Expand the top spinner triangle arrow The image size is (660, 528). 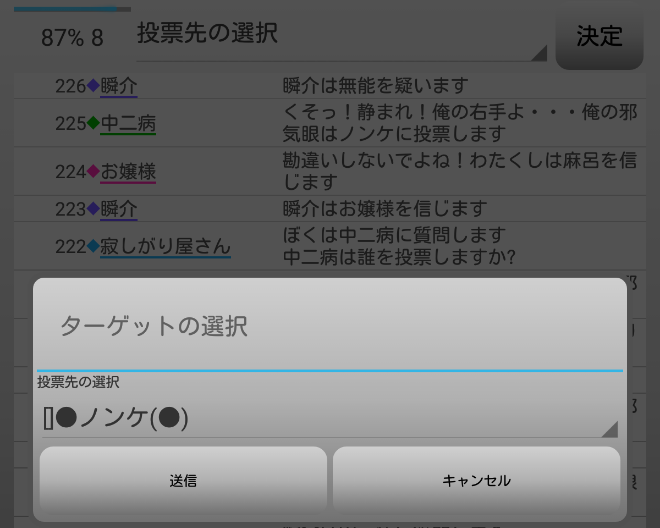[539, 53]
